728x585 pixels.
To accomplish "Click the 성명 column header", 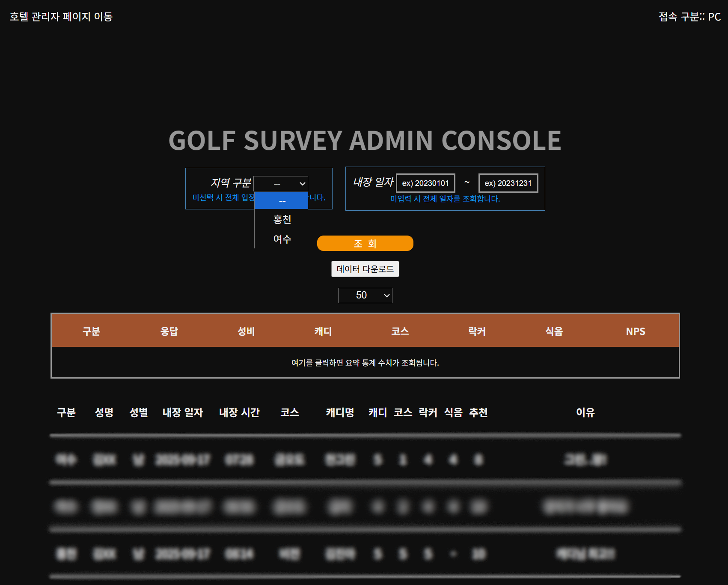I will coord(104,412).
